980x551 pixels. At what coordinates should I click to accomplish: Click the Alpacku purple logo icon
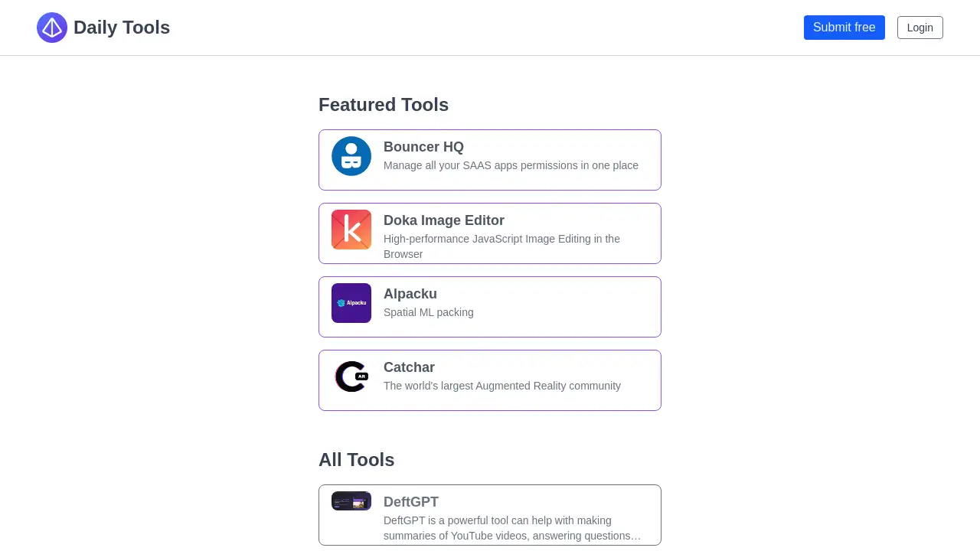pos(351,303)
